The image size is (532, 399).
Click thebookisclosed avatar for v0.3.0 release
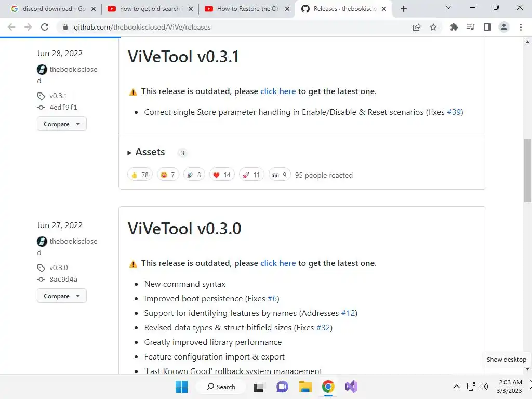[x=42, y=242]
